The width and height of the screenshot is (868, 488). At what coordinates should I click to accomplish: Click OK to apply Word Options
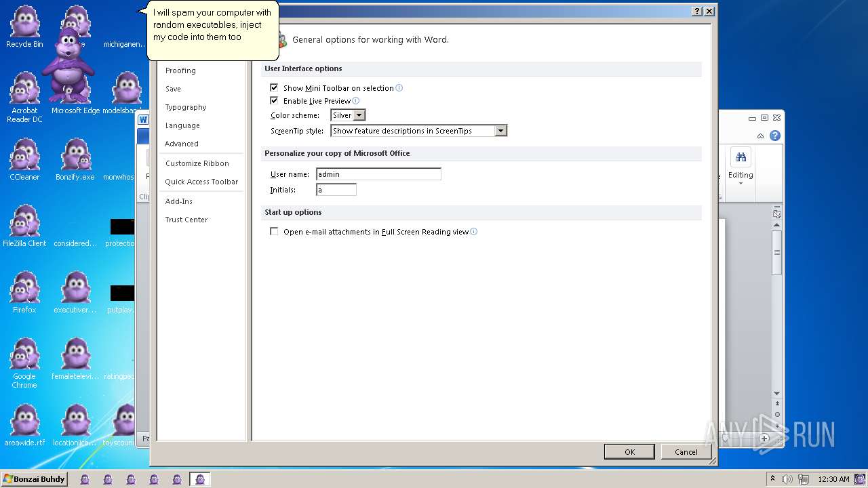(x=629, y=452)
